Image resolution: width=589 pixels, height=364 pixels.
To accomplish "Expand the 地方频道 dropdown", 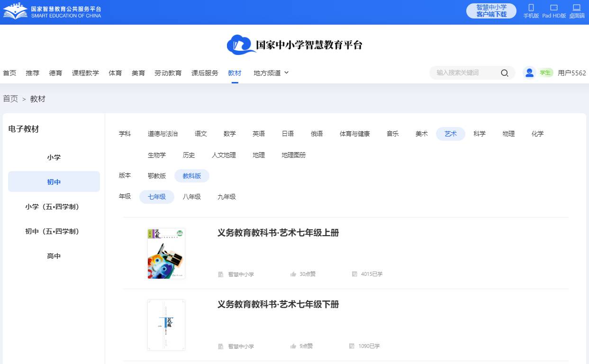I will tap(271, 73).
